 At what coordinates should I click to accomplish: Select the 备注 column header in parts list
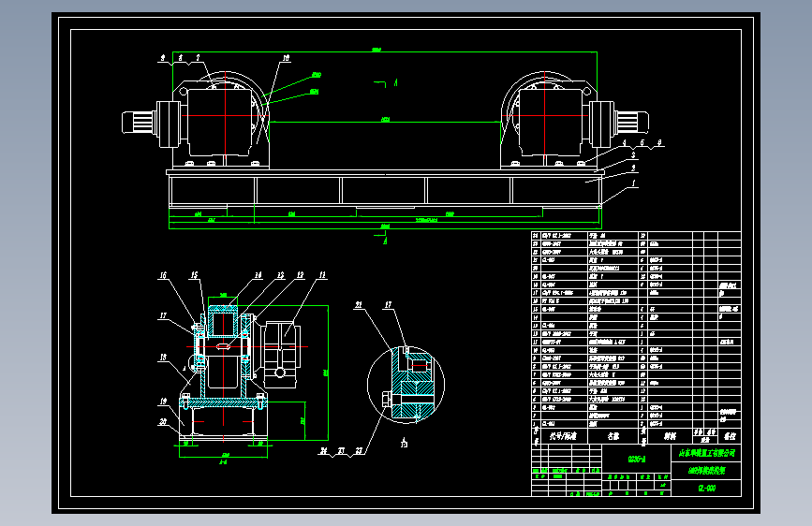click(730, 436)
